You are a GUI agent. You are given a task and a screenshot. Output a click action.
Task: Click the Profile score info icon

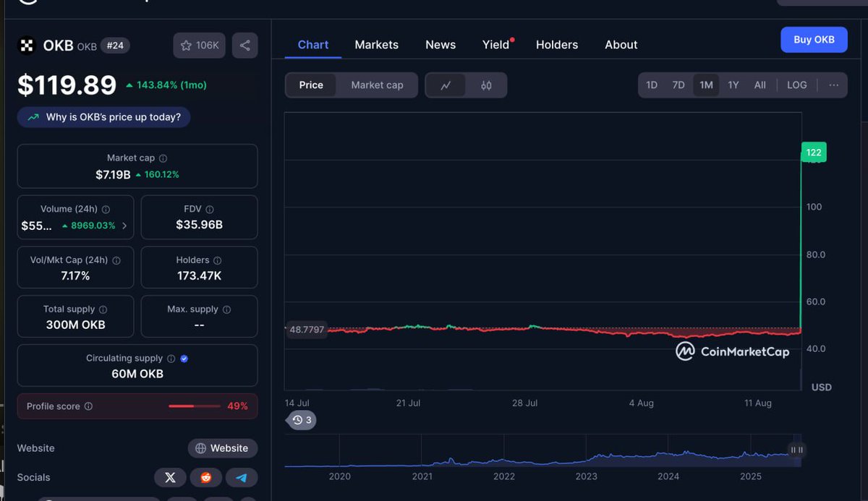click(88, 406)
